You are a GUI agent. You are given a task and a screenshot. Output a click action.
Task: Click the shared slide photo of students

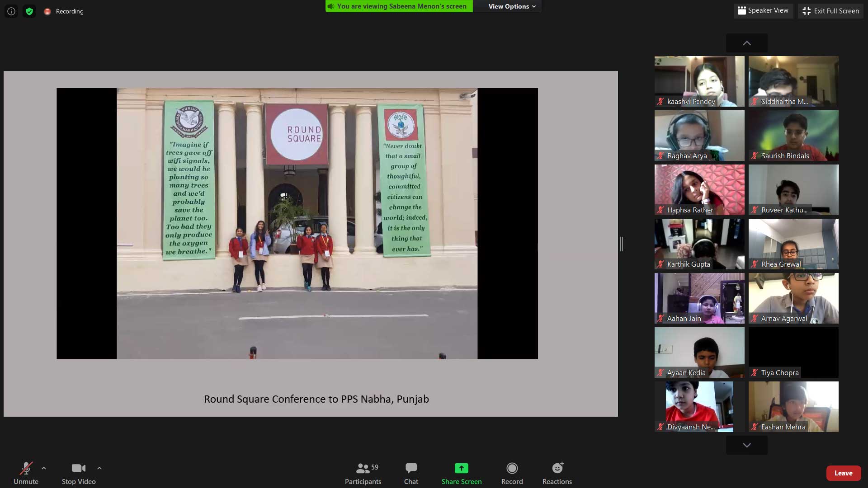click(297, 224)
